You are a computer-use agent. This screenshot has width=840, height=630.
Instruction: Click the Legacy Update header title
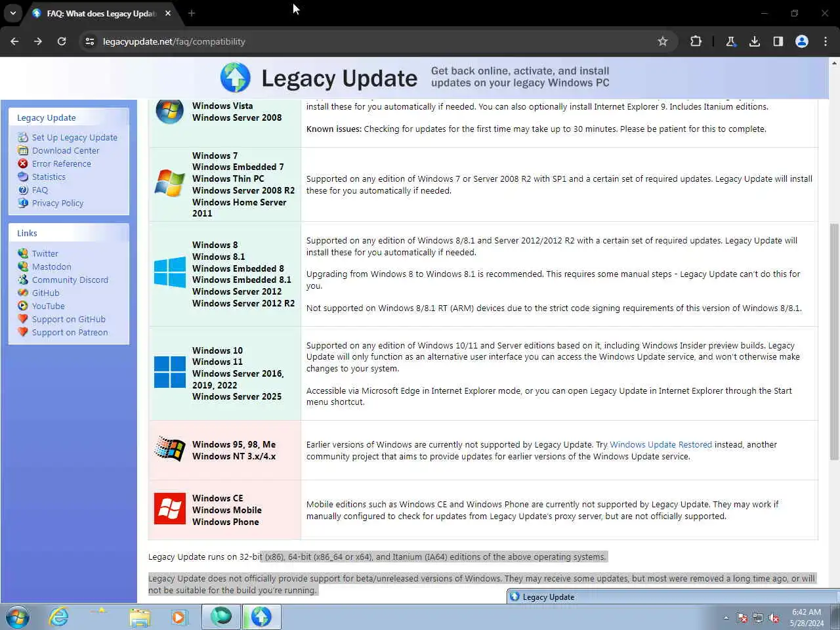pos(339,78)
